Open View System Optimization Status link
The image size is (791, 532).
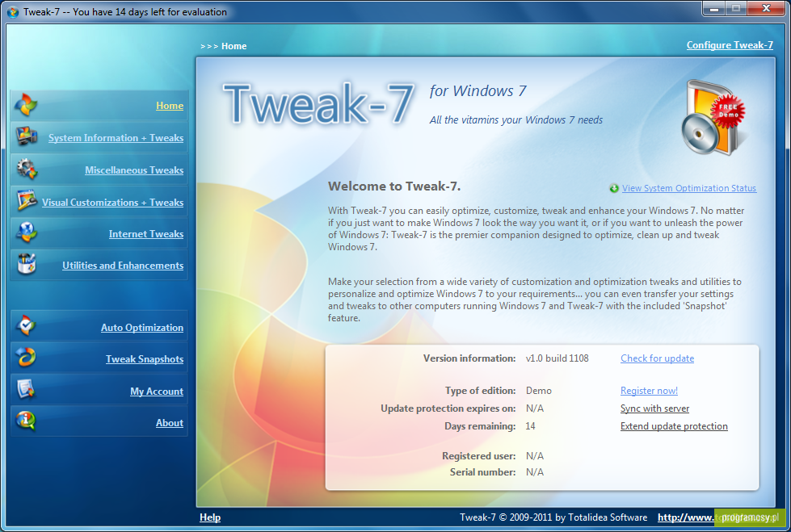click(x=689, y=188)
